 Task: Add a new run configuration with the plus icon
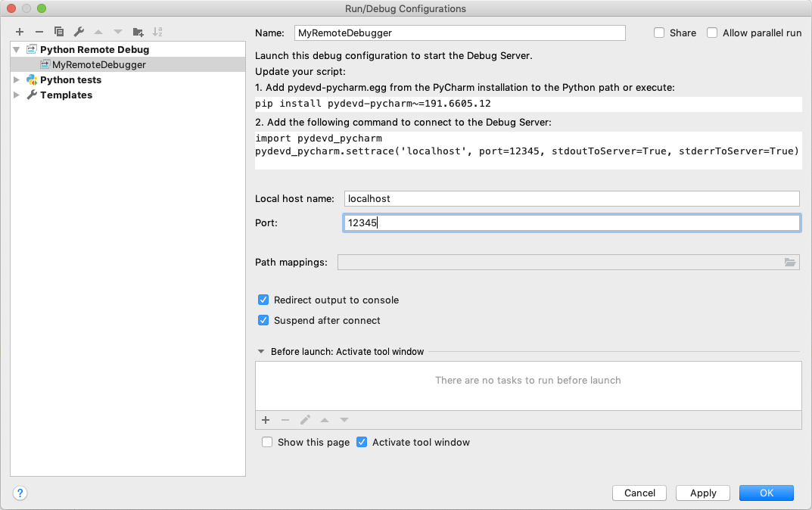point(19,32)
